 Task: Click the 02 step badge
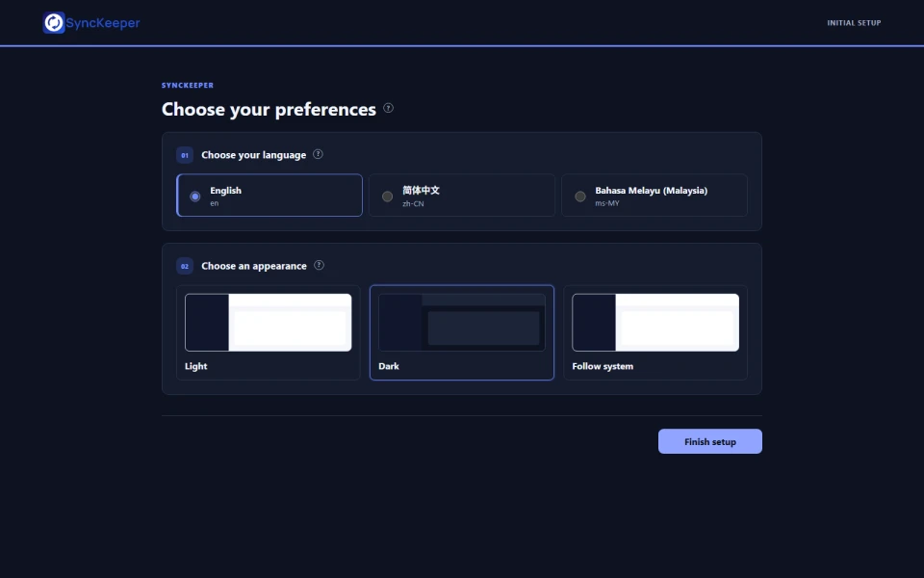pyautogui.click(x=185, y=266)
